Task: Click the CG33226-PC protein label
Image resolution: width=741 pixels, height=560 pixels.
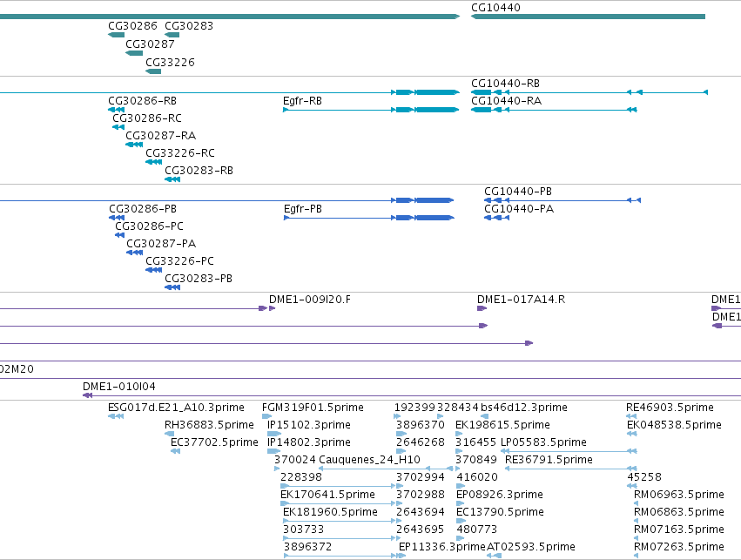Action: (x=179, y=261)
